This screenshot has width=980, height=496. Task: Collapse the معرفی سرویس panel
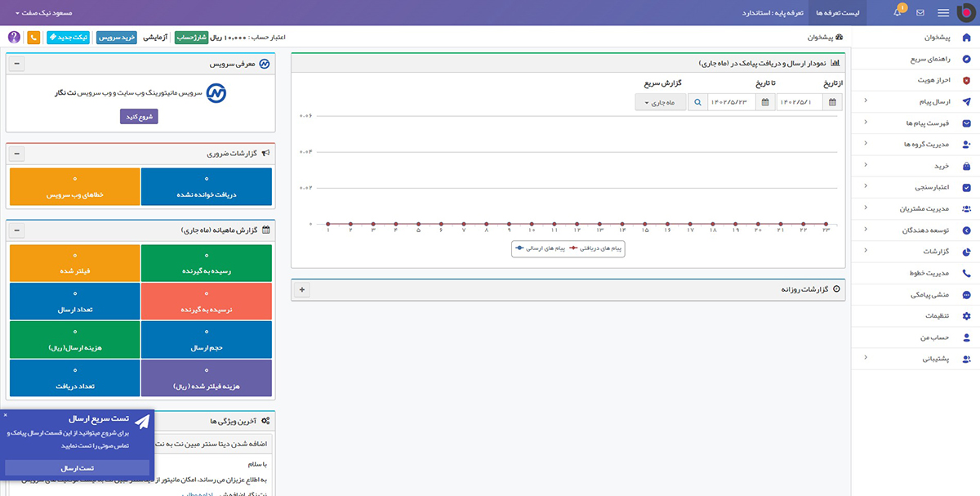tap(18, 63)
